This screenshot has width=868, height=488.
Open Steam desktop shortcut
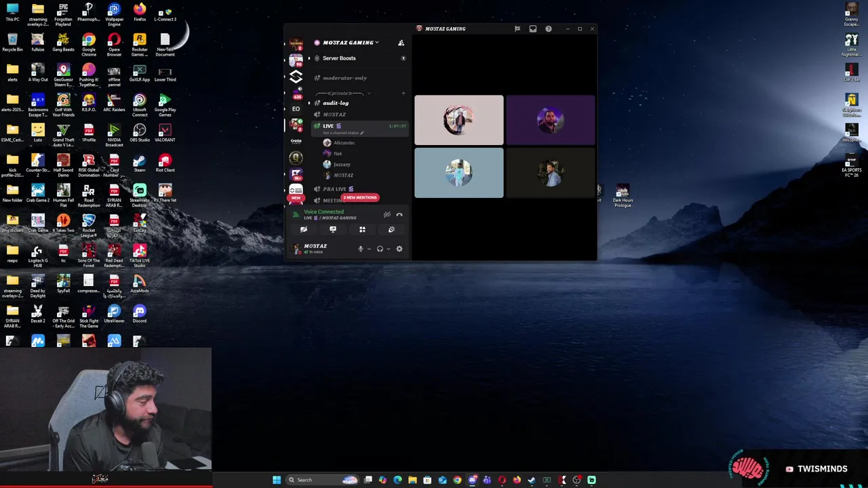[x=140, y=162]
